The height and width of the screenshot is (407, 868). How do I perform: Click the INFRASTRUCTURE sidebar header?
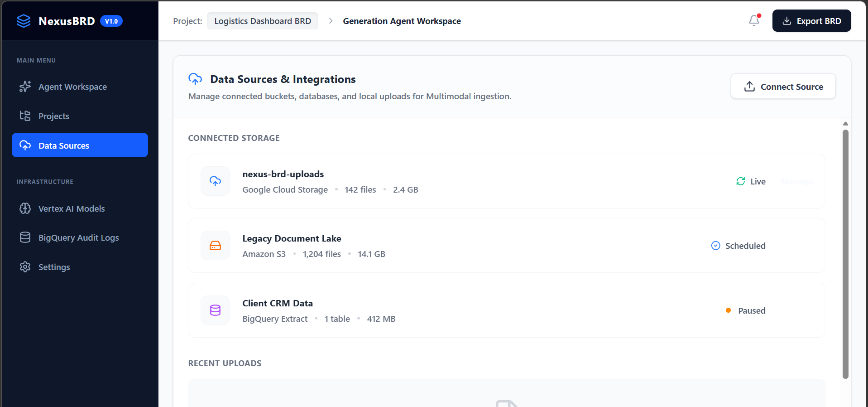pyautogui.click(x=45, y=182)
